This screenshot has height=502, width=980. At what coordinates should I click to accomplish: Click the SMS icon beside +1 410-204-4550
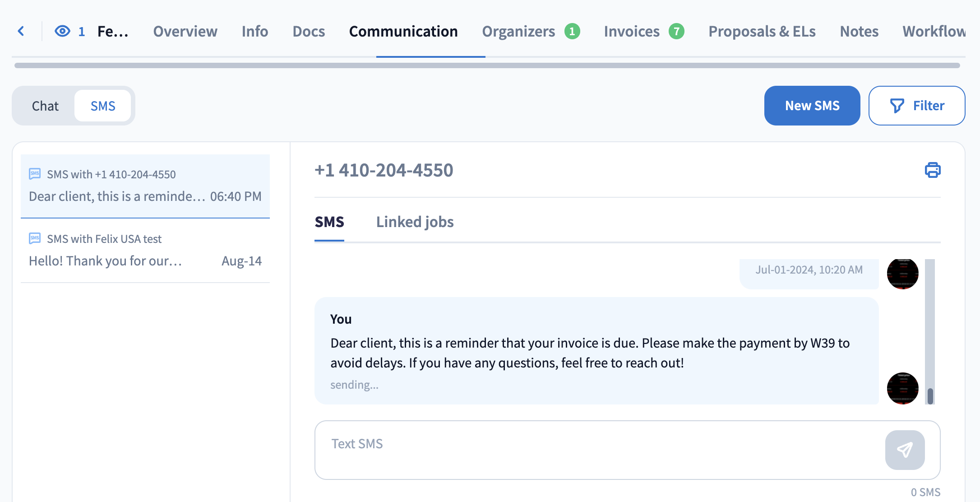(x=35, y=173)
